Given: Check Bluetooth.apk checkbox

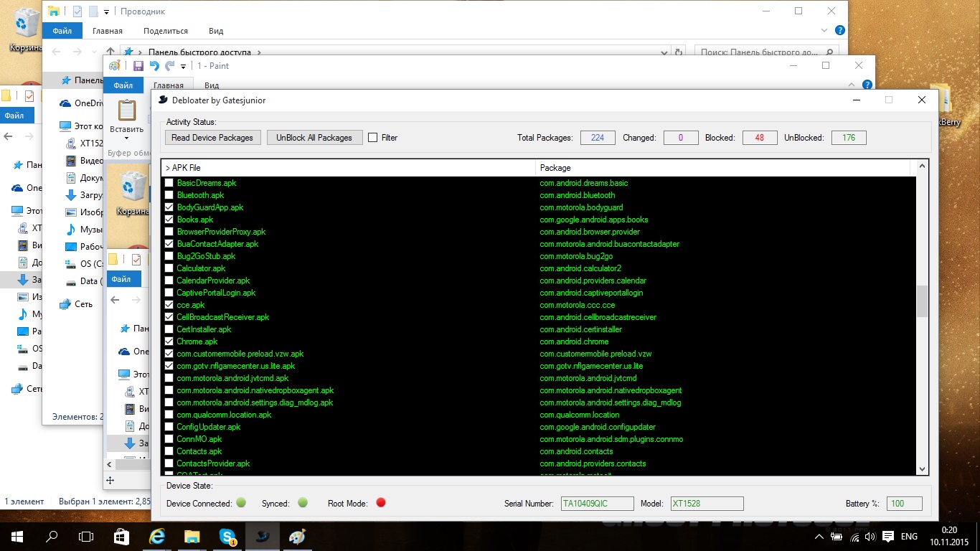Looking at the screenshot, I should point(169,195).
